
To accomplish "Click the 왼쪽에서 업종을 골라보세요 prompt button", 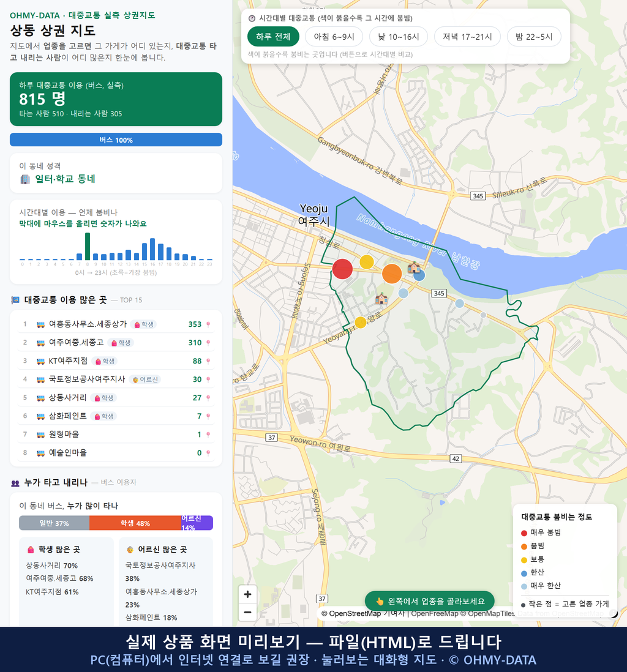I will pos(429,601).
